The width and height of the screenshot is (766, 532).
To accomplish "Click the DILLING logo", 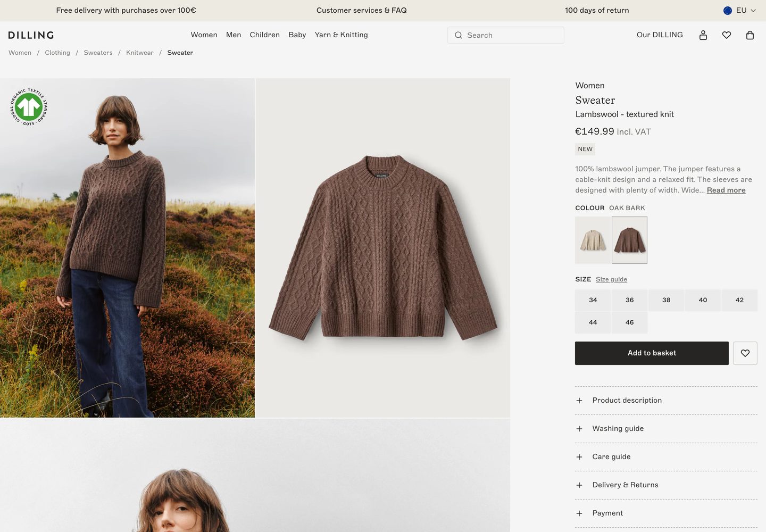I will (31, 35).
